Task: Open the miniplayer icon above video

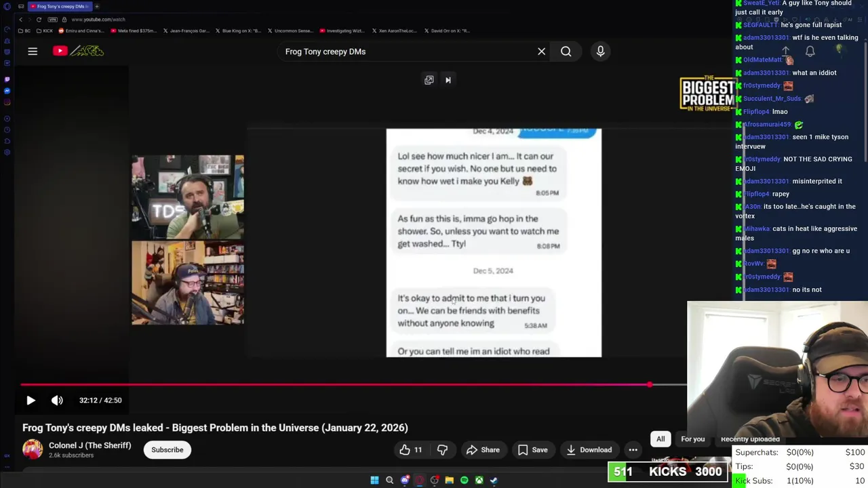Action: [x=429, y=80]
